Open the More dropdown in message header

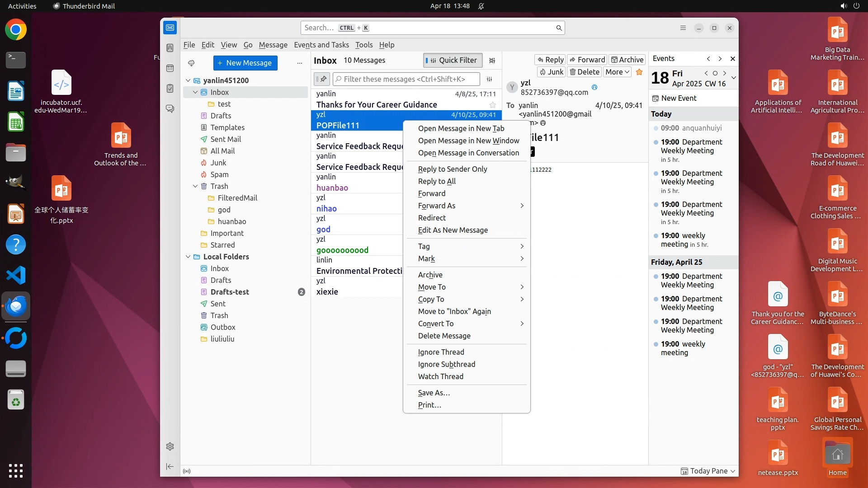(617, 72)
